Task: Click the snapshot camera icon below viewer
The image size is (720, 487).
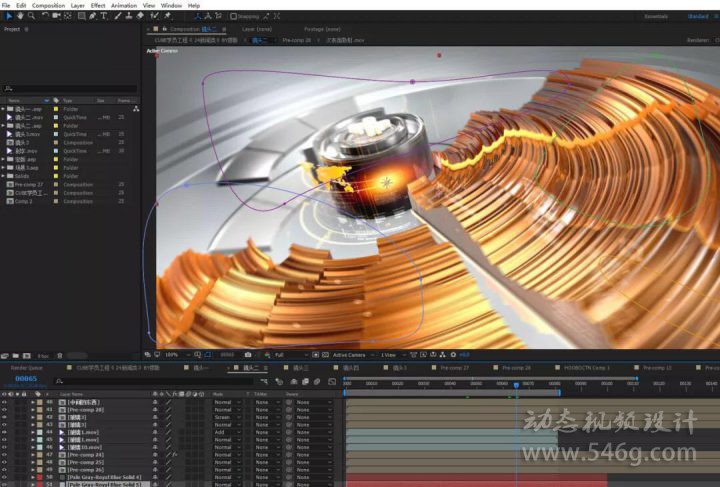Action: point(248,354)
